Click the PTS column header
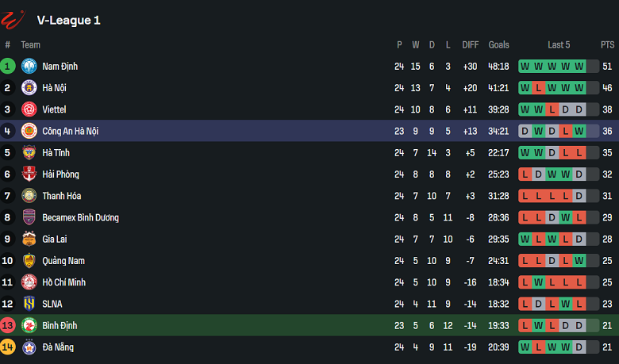This screenshot has width=619, height=364. [x=607, y=45]
